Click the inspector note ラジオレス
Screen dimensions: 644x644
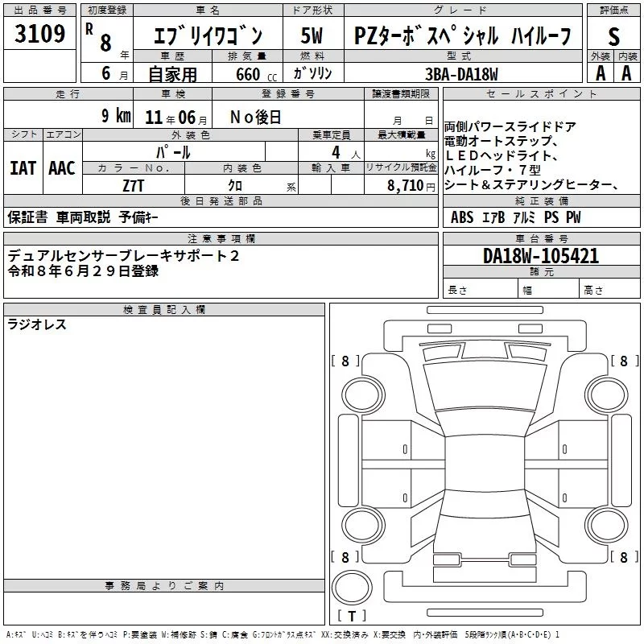(x=37, y=324)
